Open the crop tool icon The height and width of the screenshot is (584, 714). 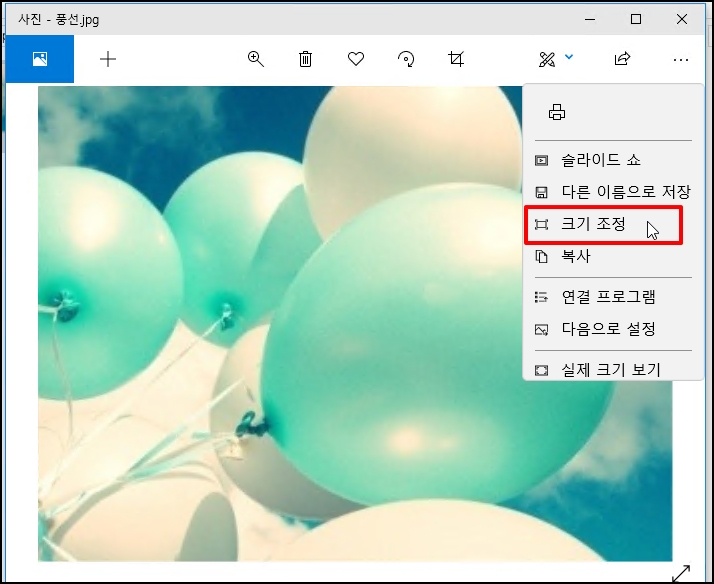click(456, 59)
